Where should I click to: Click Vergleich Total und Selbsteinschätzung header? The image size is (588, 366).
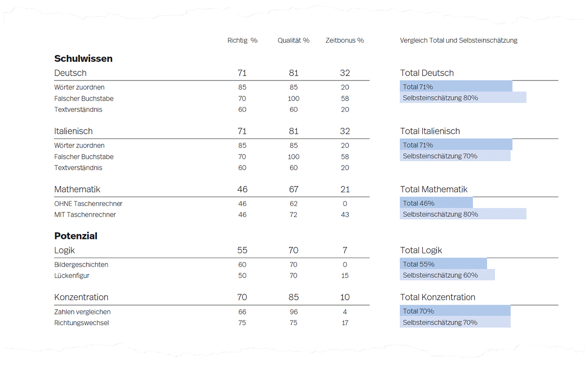pos(459,41)
